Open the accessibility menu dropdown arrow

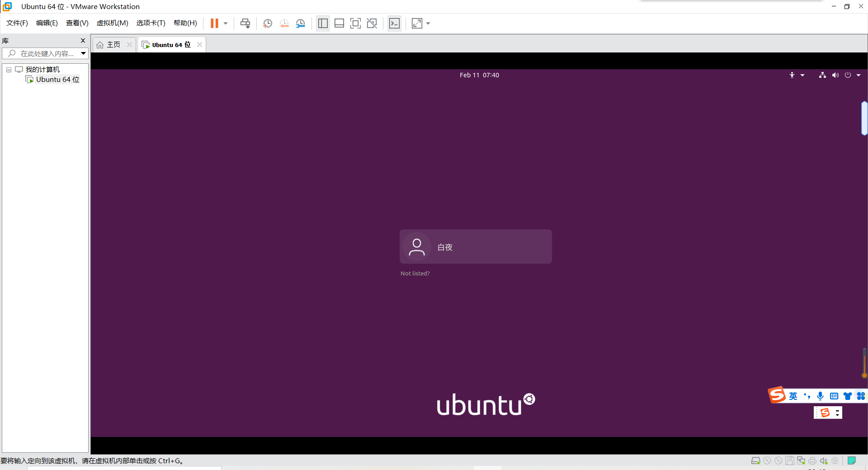[x=802, y=75]
